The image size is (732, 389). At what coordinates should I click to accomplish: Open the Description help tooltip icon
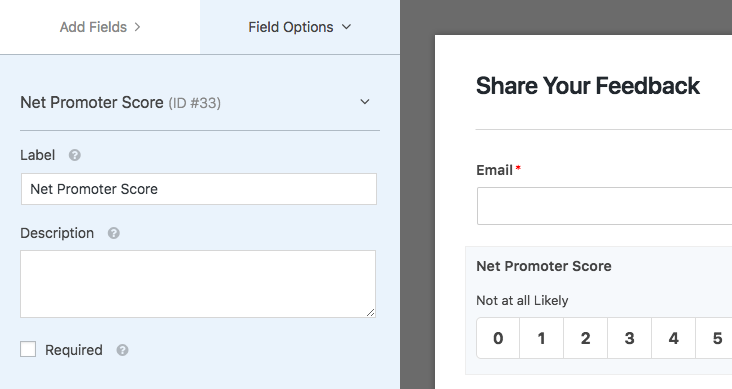(x=113, y=233)
